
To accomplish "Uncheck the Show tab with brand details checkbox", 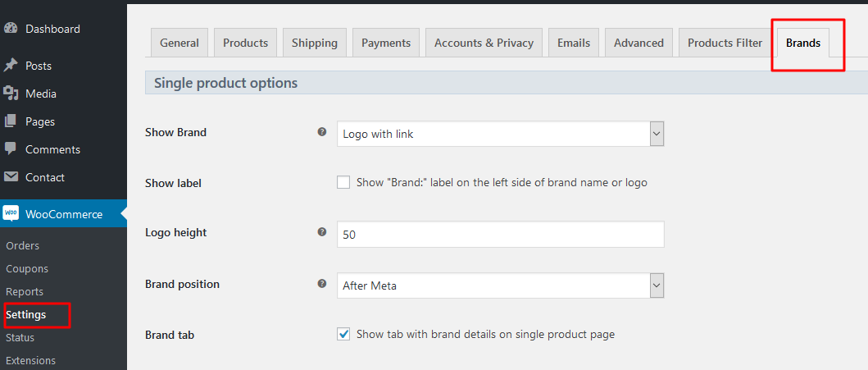I will [343, 334].
